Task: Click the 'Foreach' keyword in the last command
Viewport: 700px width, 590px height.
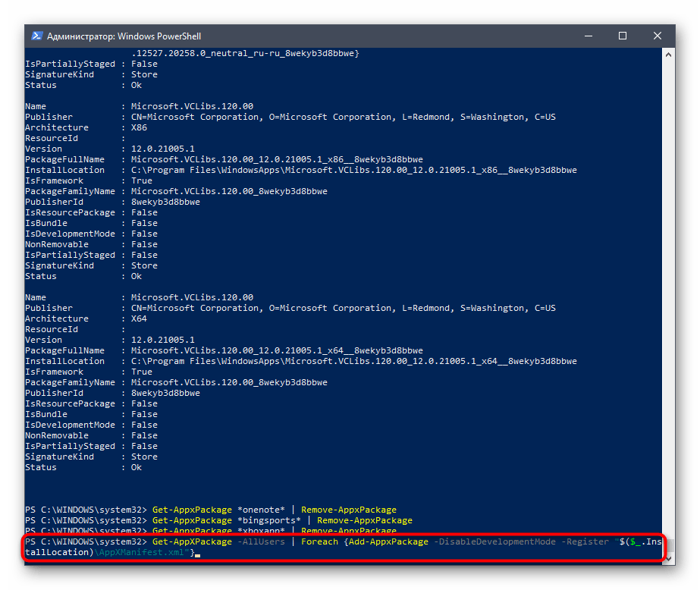Action: coord(321,542)
